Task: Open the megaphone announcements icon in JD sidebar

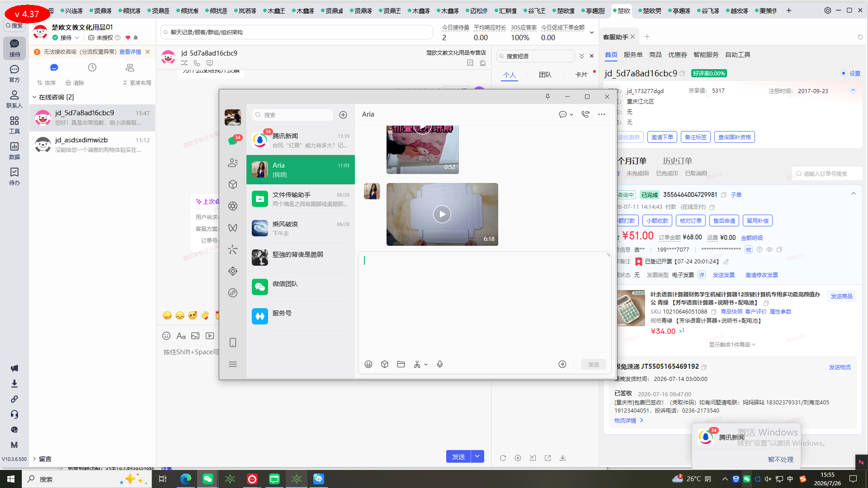Action: click(14, 368)
